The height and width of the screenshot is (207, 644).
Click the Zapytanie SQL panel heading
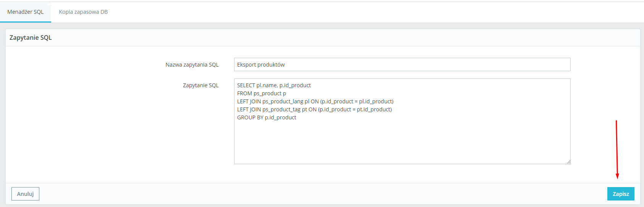tap(31, 37)
